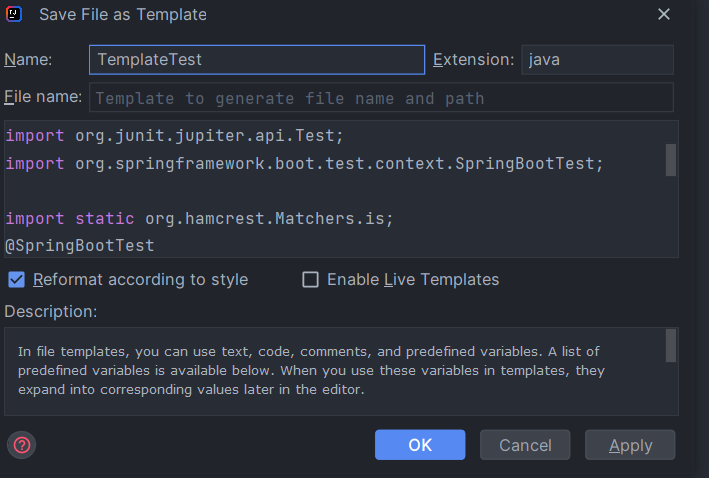Close the Save File as Template dialog
Screen dimensions: 709x478
pos(664,14)
